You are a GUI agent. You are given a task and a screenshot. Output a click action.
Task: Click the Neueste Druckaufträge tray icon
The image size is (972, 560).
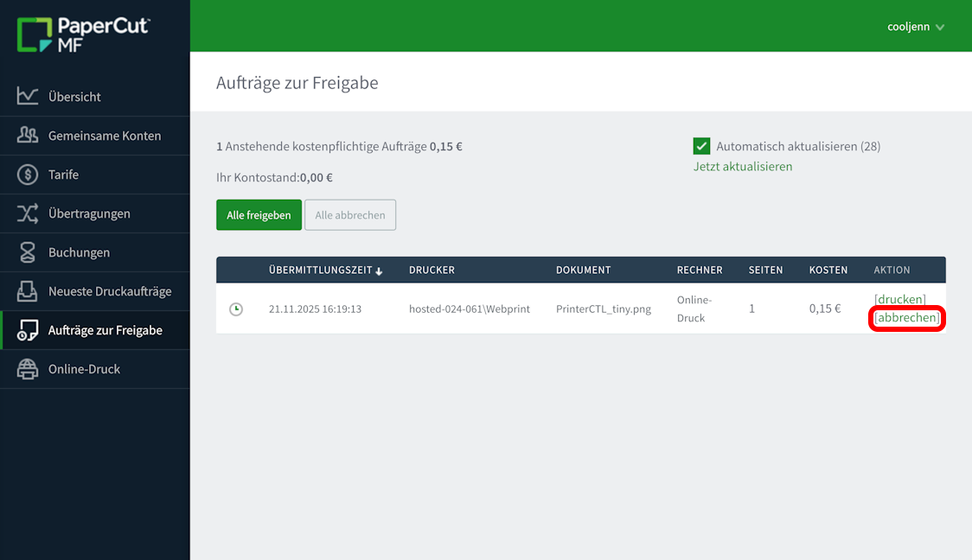28,291
